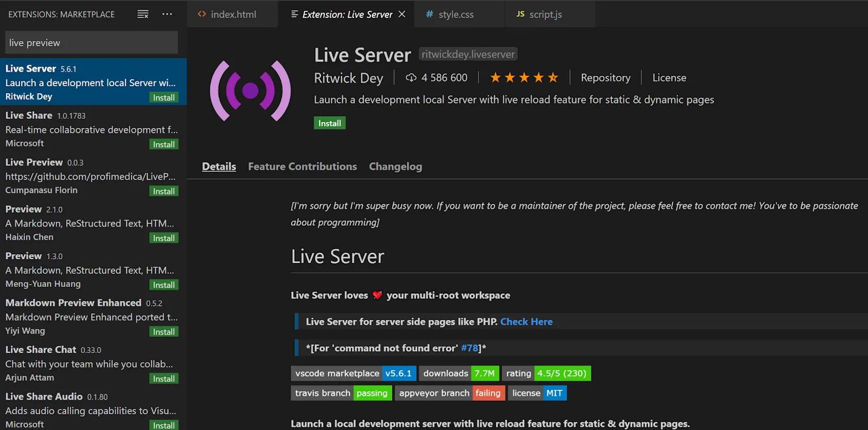Click the license MIT badge
Screen dimensions: 868x430
tap(537, 393)
